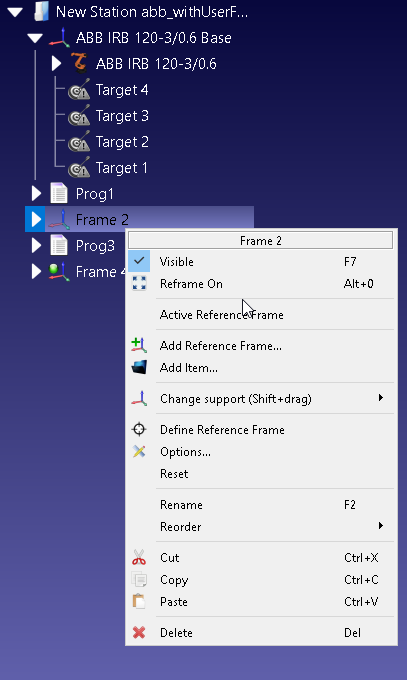Viewport: 407px width, 680px height.
Task: Expand the Prog3 program node
Action: click(x=36, y=245)
